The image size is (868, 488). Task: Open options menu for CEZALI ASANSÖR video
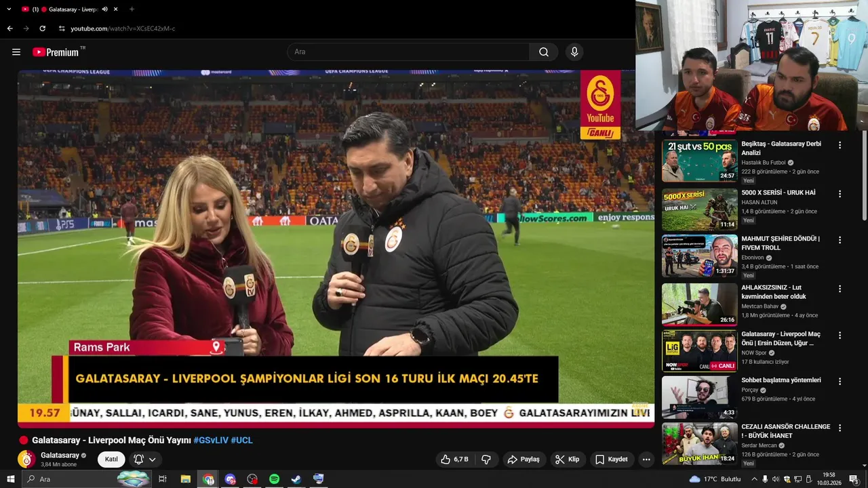pos(840,428)
